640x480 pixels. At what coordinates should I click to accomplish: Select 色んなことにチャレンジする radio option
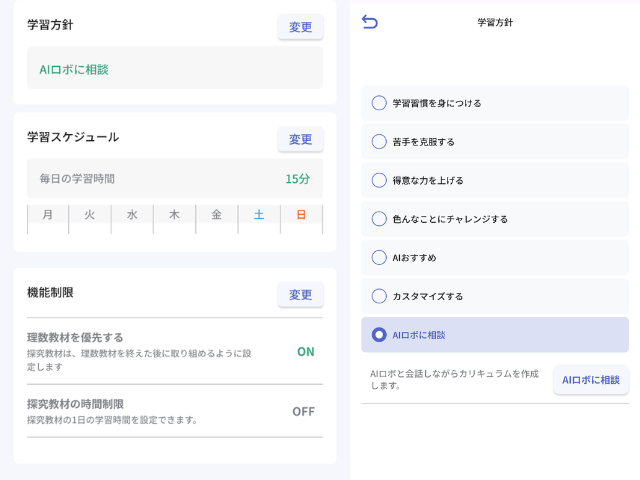click(495, 219)
